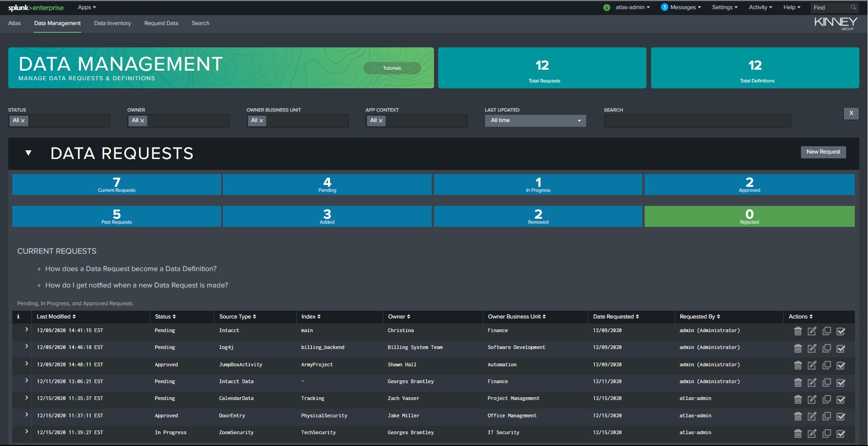Open the Settings menu

point(724,7)
